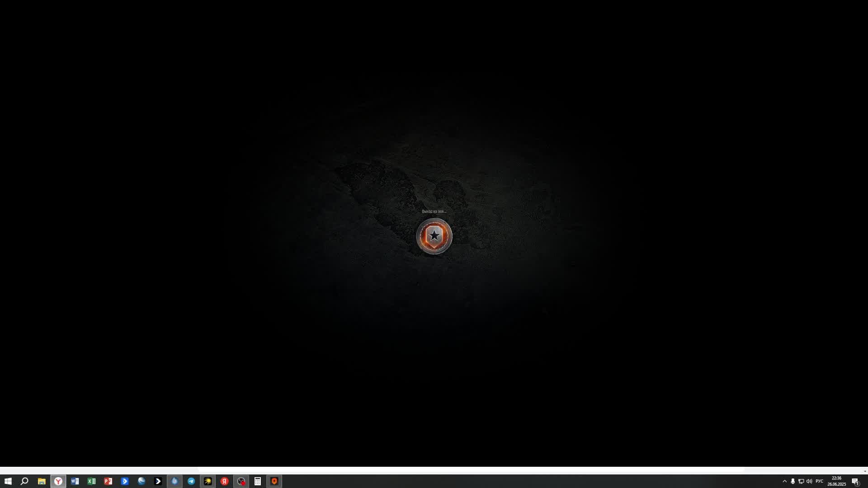Image resolution: width=868 pixels, height=488 pixels.
Task: Open File Explorer from taskbar
Action: (42, 481)
